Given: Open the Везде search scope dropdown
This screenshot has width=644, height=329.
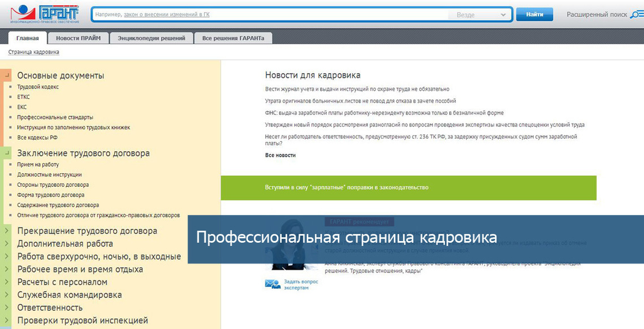Looking at the screenshot, I should [481, 15].
